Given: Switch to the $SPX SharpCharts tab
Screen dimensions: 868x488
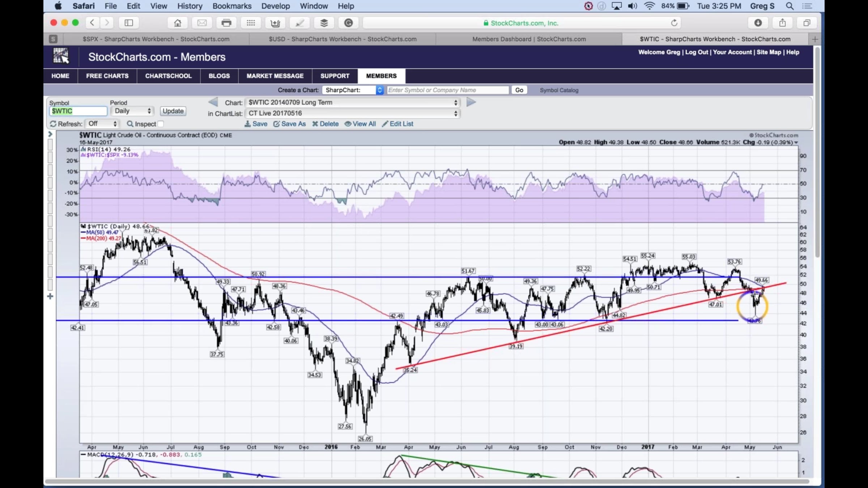Looking at the screenshot, I should pos(156,39).
